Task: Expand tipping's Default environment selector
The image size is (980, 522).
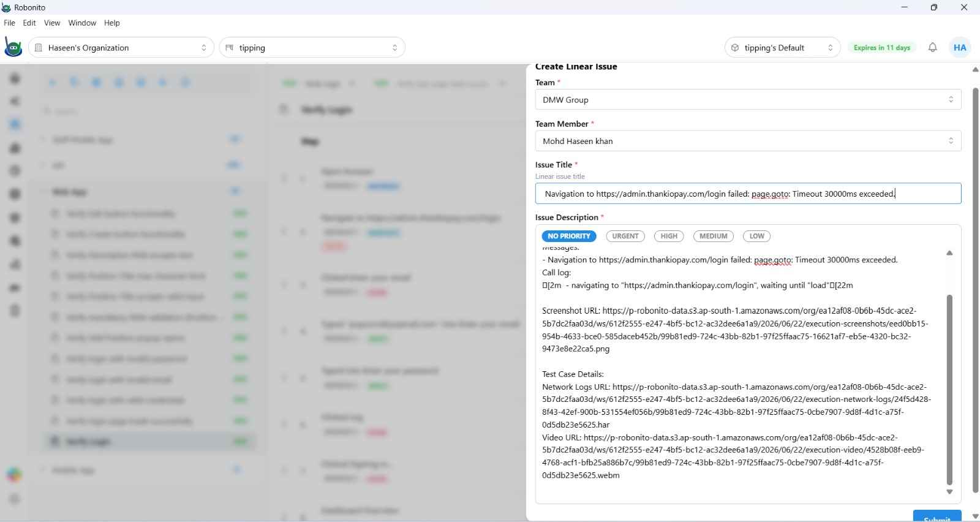Action: click(782, 47)
